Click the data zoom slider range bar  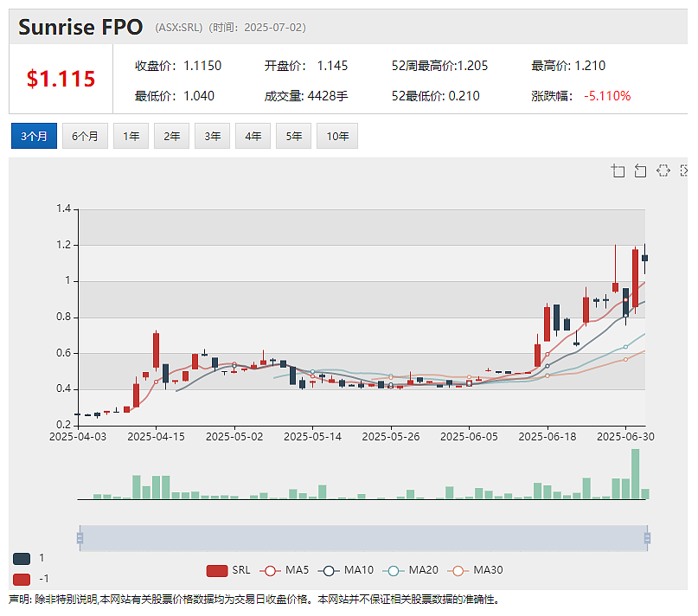pos(363,538)
